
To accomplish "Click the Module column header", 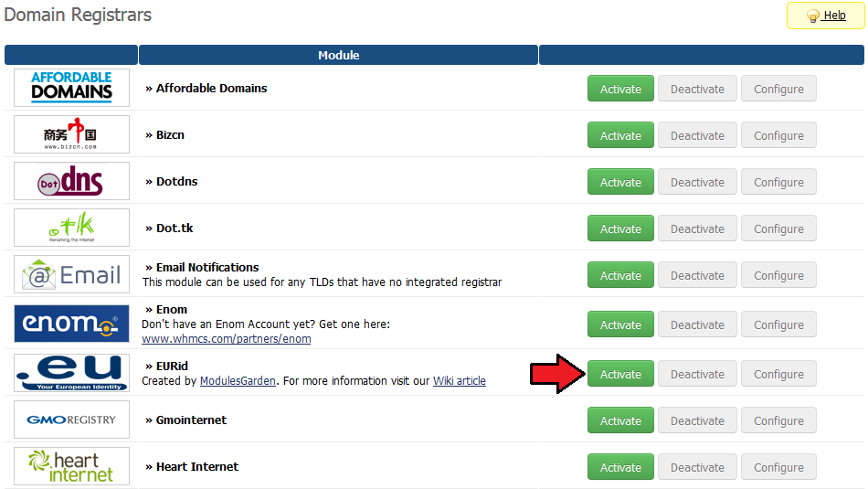I will coord(338,55).
